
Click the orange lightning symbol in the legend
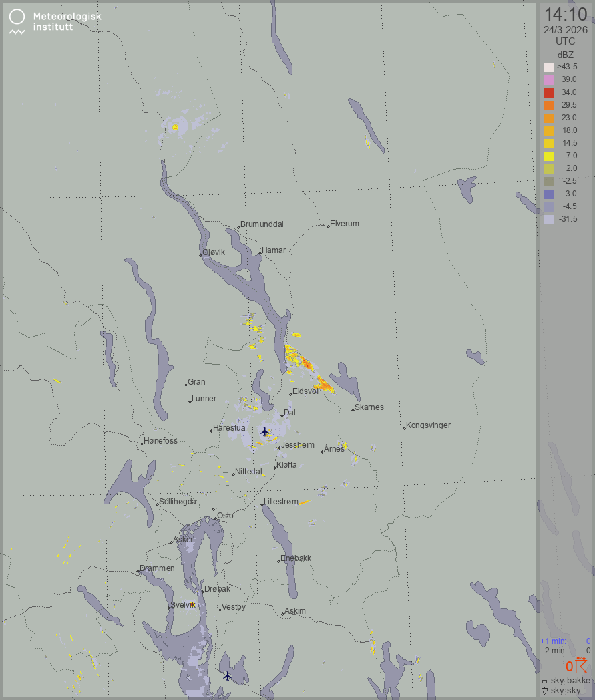click(580, 665)
